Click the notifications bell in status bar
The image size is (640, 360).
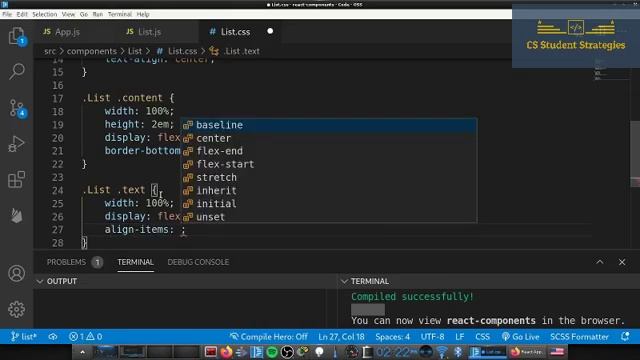(x=625, y=337)
